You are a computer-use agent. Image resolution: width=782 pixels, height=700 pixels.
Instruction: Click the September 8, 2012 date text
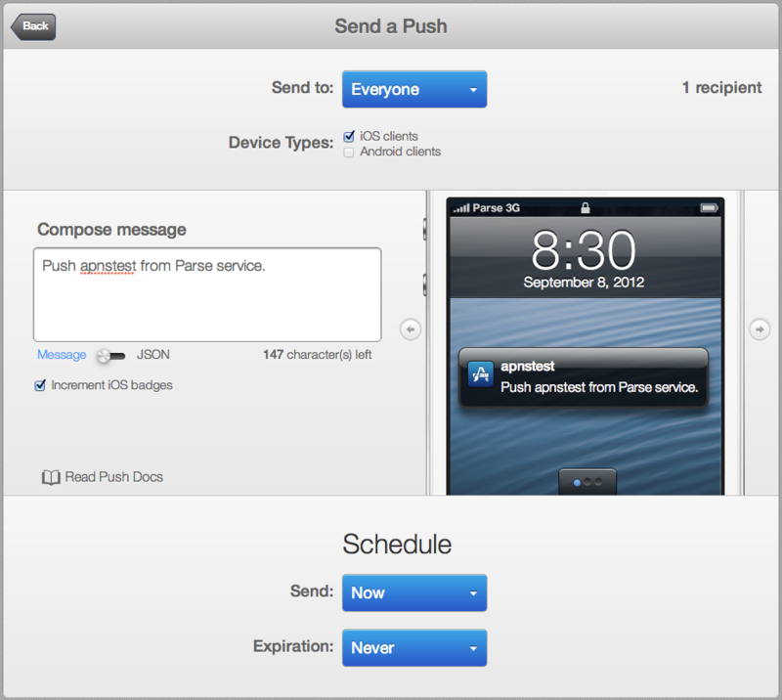tap(584, 283)
